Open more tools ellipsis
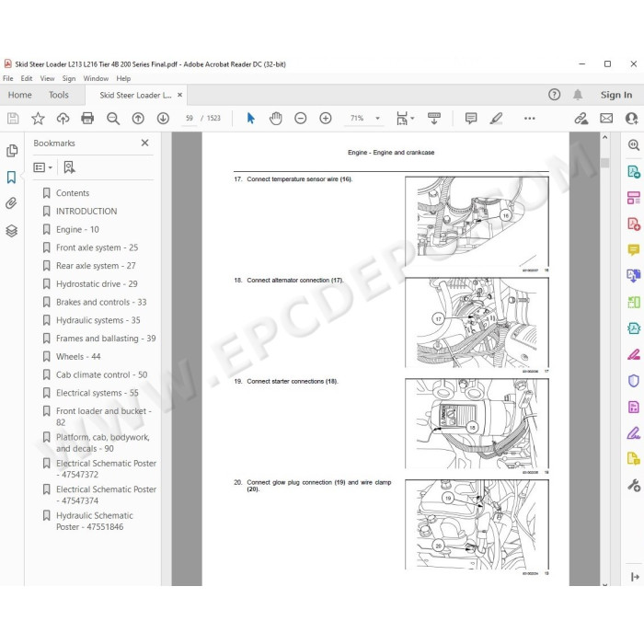The width and height of the screenshot is (644, 644). [529, 119]
